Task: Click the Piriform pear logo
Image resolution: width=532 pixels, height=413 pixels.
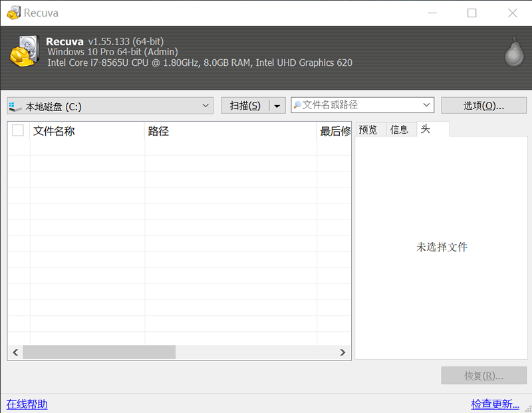Action: (514, 52)
